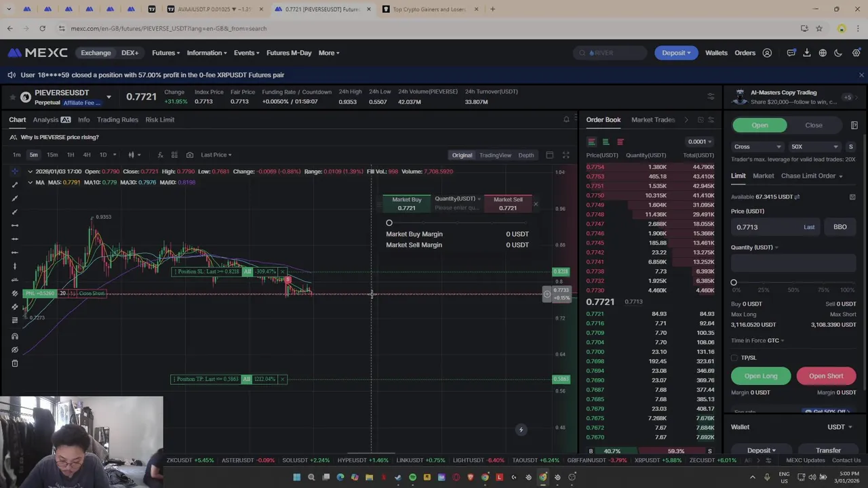Open the candlestick chart type dropdown

[x=134, y=155]
